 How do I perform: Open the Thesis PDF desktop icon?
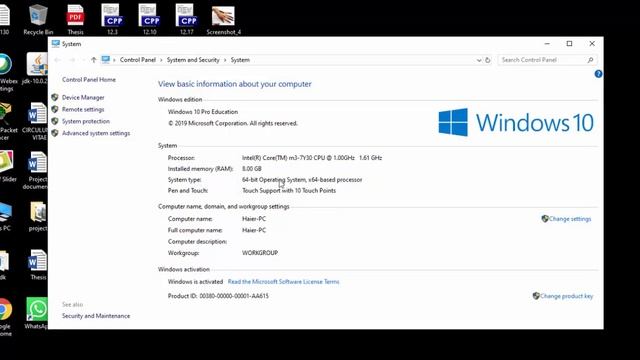coord(76,19)
